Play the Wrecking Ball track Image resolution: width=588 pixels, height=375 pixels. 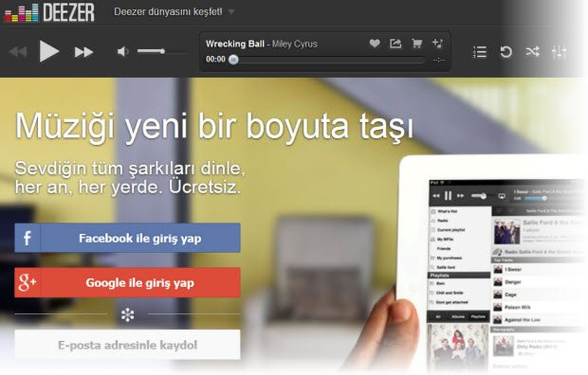[x=49, y=51]
